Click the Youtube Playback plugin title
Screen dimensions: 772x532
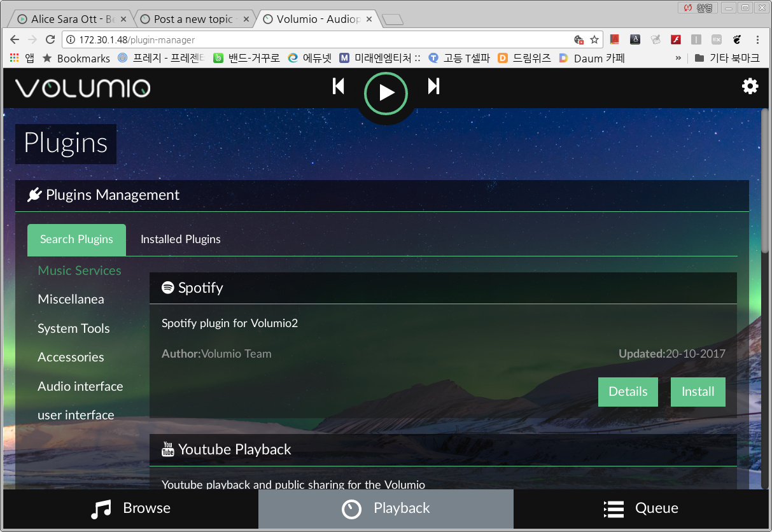click(x=235, y=449)
